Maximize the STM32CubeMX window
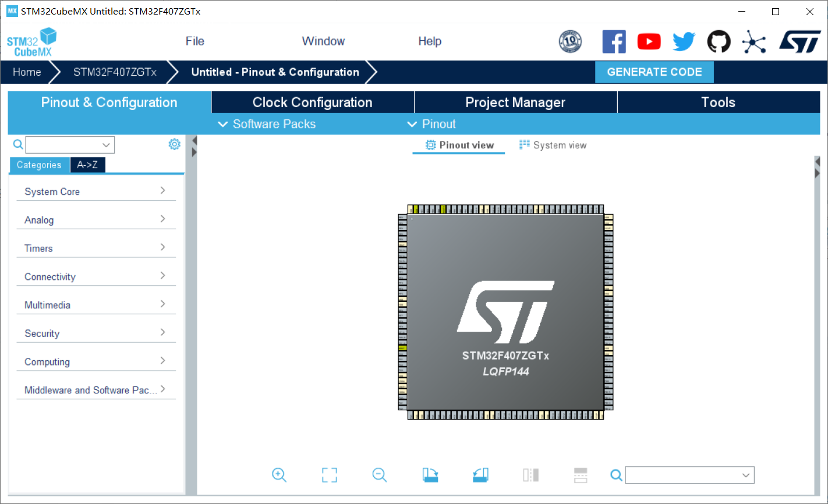This screenshot has width=828, height=504. [x=776, y=12]
